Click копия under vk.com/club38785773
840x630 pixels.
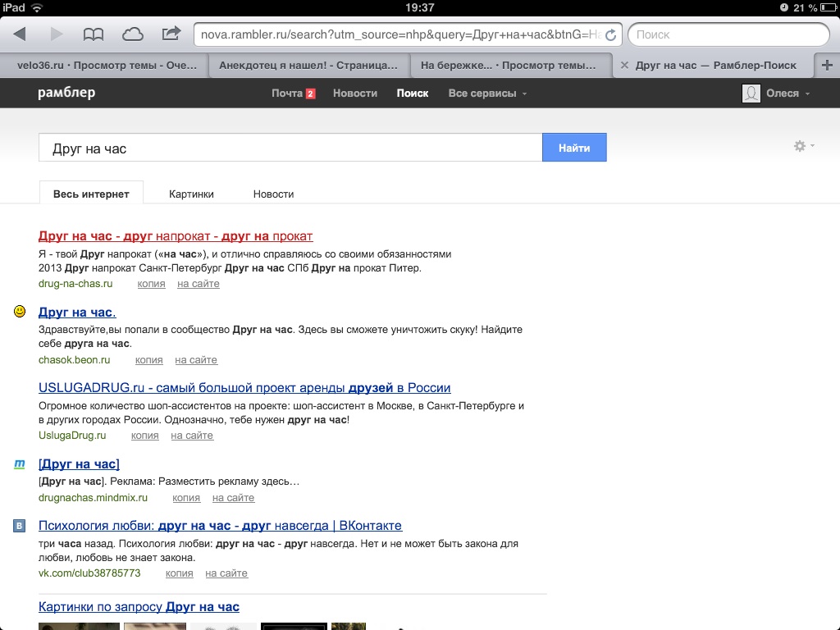(180, 573)
